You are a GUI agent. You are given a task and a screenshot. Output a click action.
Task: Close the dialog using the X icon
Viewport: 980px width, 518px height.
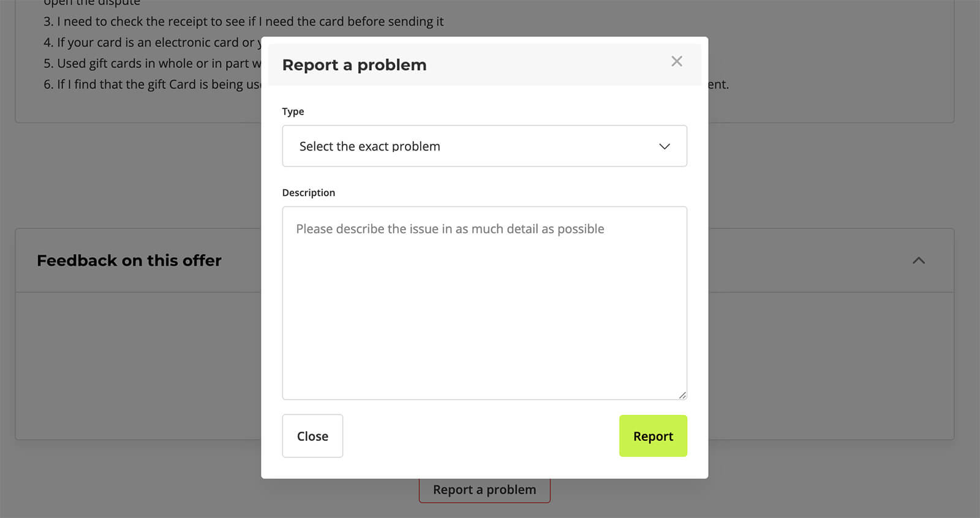point(676,61)
